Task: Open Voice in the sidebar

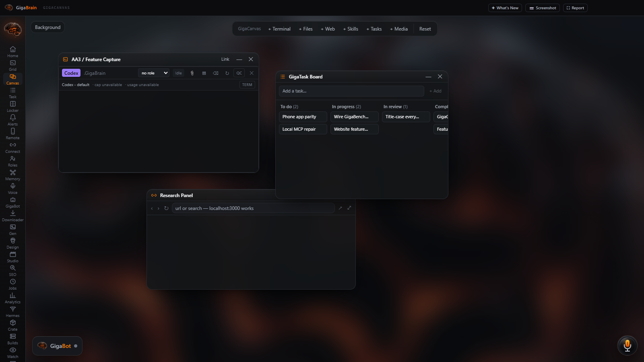Action: tap(12, 188)
